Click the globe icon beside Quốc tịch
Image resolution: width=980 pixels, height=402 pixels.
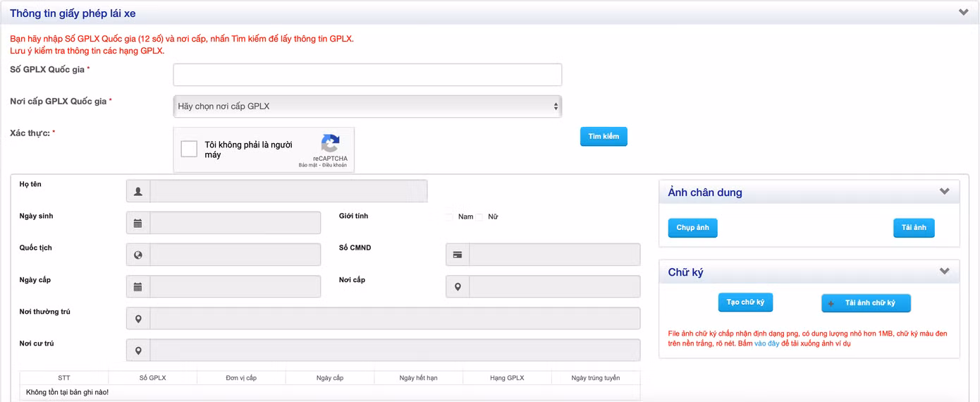[x=138, y=255]
